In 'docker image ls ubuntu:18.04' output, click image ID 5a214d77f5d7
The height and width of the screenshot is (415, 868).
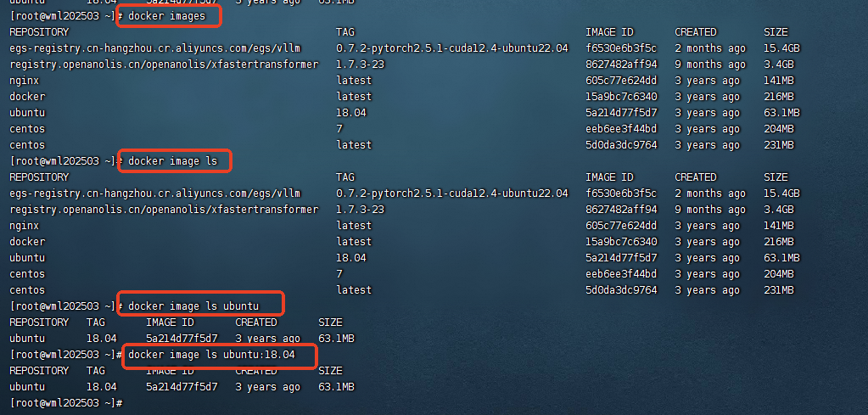182,387
